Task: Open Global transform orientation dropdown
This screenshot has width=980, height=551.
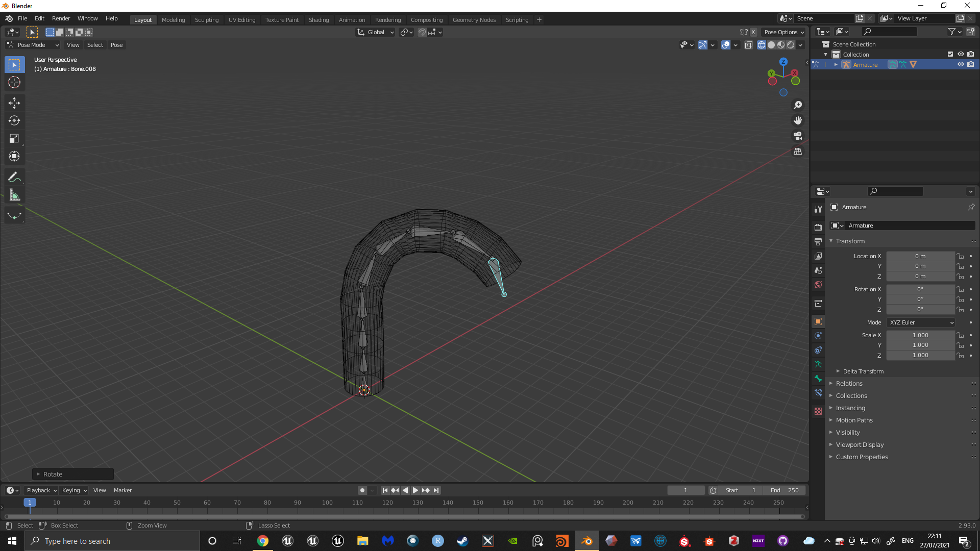Action: (x=376, y=32)
